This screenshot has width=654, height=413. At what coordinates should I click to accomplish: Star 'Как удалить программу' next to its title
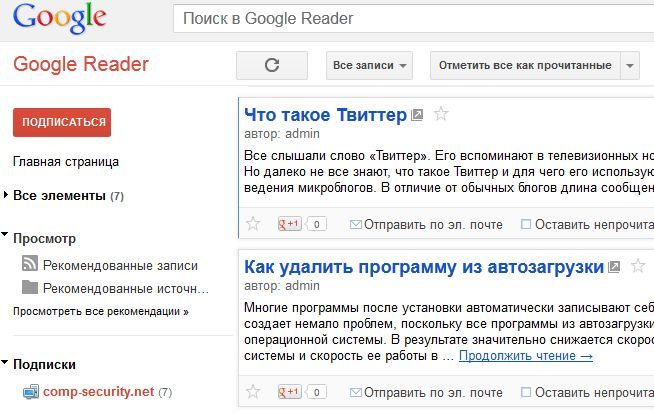pyautogui.click(x=638, y=265)
